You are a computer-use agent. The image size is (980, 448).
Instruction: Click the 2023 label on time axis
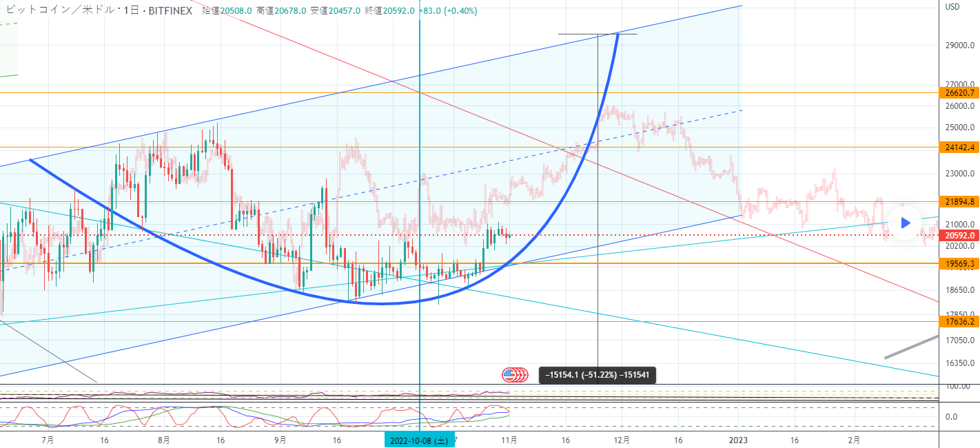pyautogui.click(x=739, y=439)
